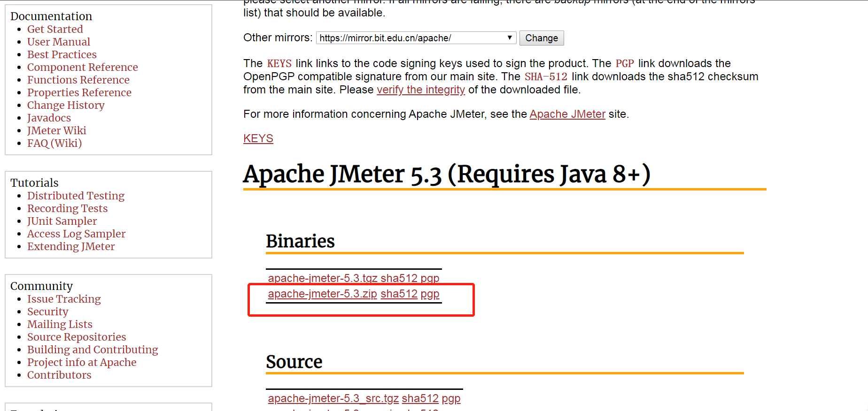Open Recording Tests tutorial
The height and width of the screenshot is (411, 868).
coord(67,208)
